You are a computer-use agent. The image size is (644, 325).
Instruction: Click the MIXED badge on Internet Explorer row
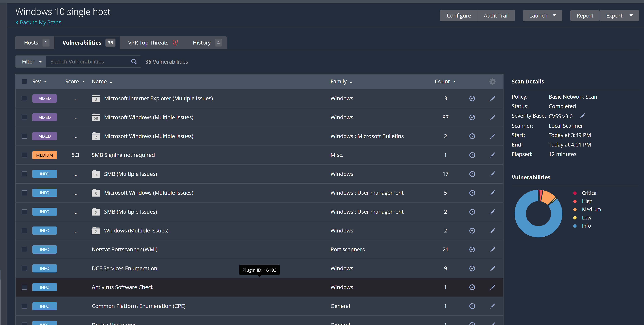pyautogui.click(x=45, y=98)
